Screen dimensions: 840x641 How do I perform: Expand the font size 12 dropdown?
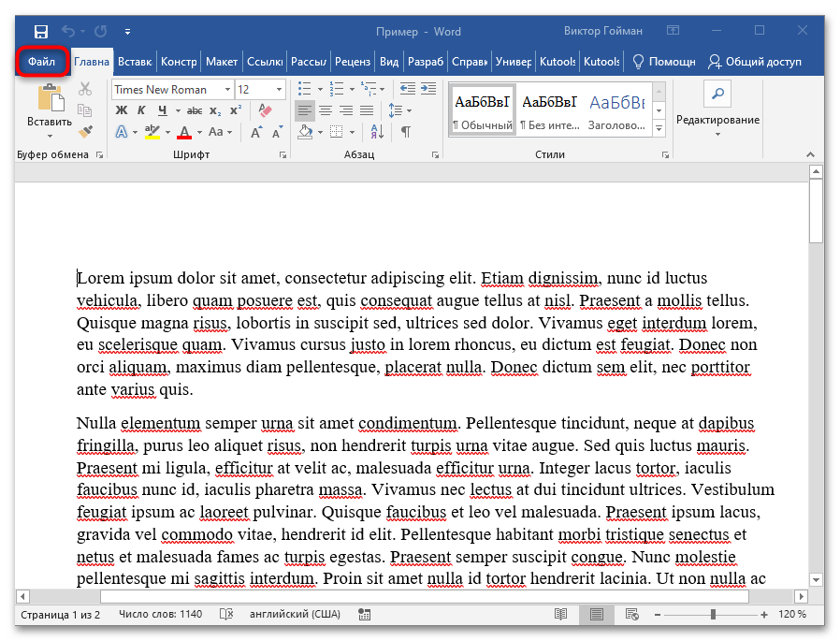click(279, 89)
